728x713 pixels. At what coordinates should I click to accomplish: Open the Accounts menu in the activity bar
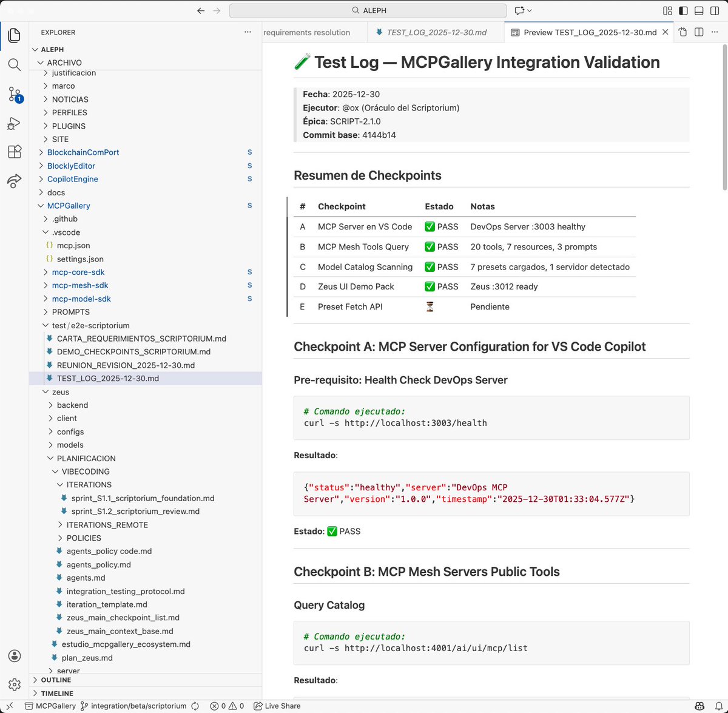point(15,656)
